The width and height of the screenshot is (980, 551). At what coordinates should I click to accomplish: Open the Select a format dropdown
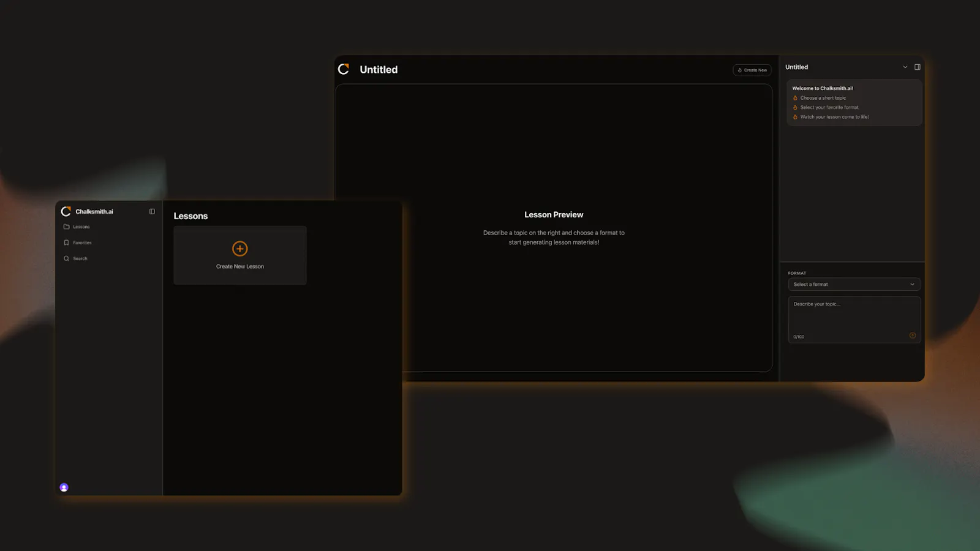click(854, 284)
